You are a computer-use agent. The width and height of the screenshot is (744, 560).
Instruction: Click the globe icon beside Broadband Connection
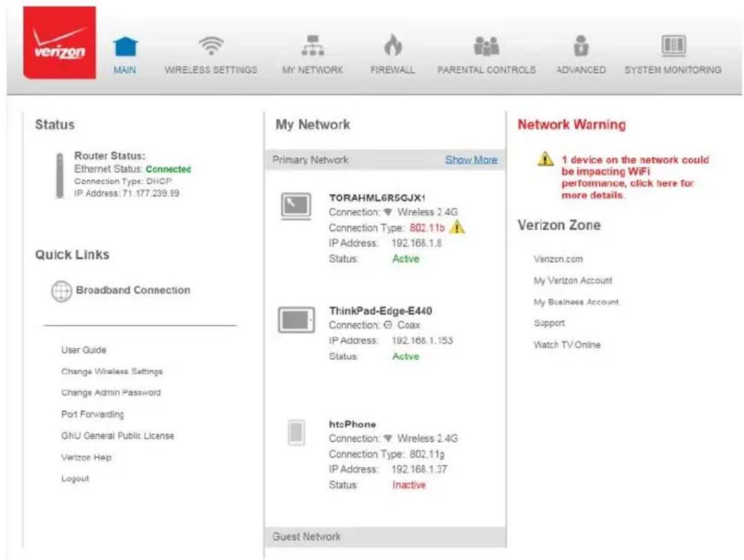(x=62, y=291)
